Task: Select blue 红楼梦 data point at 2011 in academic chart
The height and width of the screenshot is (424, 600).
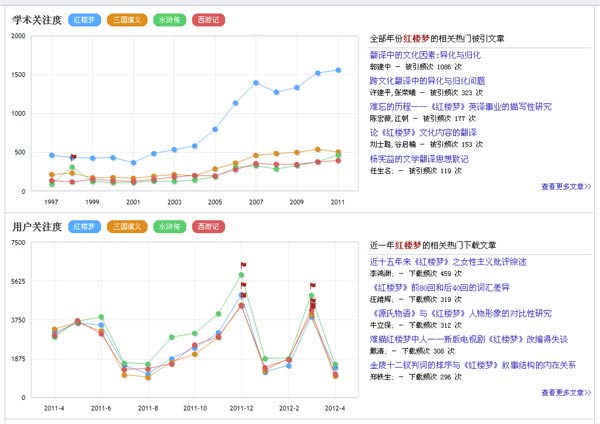Action: click(x=338, y=70)
